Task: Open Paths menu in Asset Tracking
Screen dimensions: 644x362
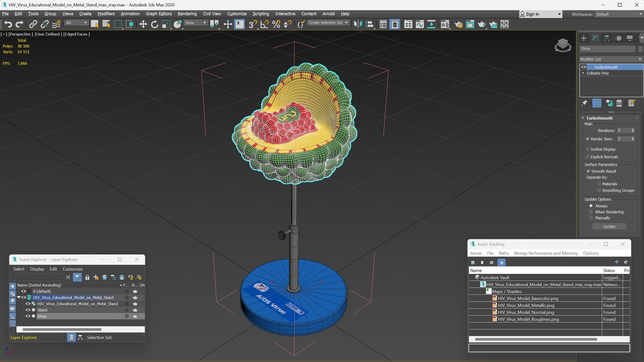Action: click(x=503, y=253)
